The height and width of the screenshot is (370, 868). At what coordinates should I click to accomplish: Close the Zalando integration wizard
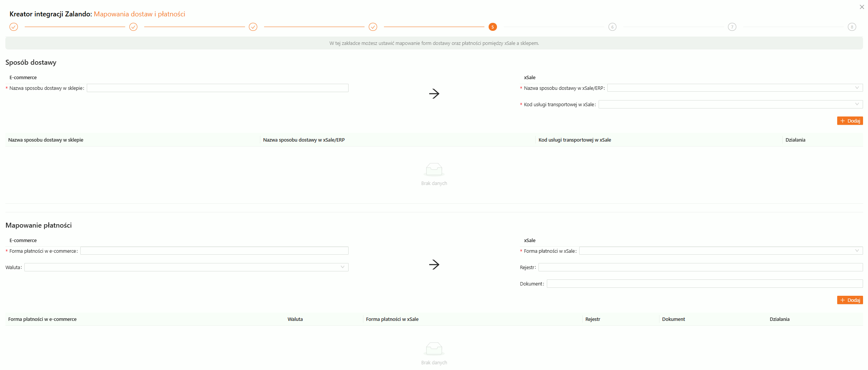[862, 7]
